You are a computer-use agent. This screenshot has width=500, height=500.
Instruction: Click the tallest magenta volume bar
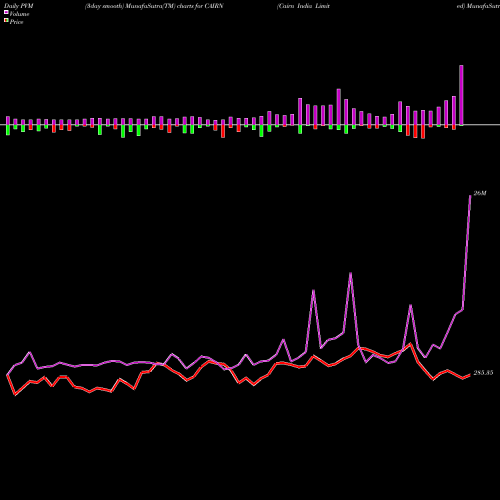pyautogui.click(x=461, y=95)
